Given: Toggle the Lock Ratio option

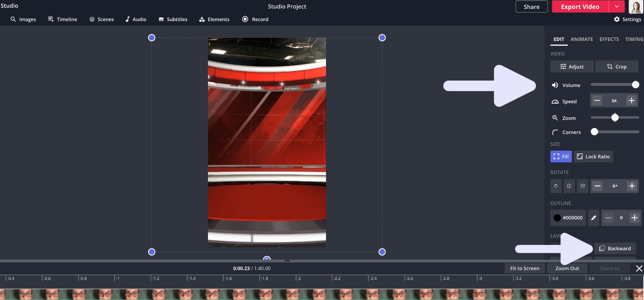Looking at the screenshot, I should coord(593,157).
